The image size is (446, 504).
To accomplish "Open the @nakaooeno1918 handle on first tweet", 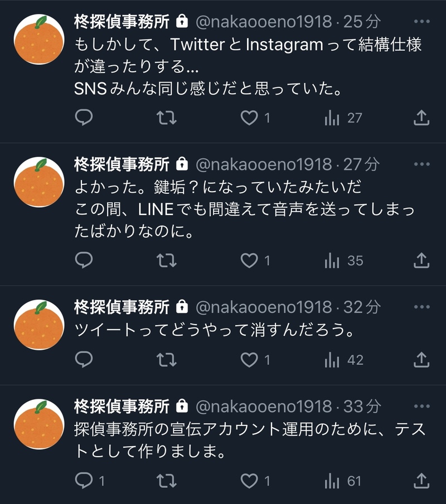I will (263, 22).
